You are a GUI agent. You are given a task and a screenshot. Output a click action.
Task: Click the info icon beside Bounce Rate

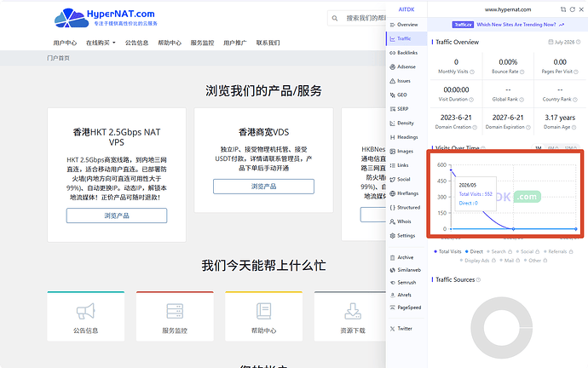point(522,72)
